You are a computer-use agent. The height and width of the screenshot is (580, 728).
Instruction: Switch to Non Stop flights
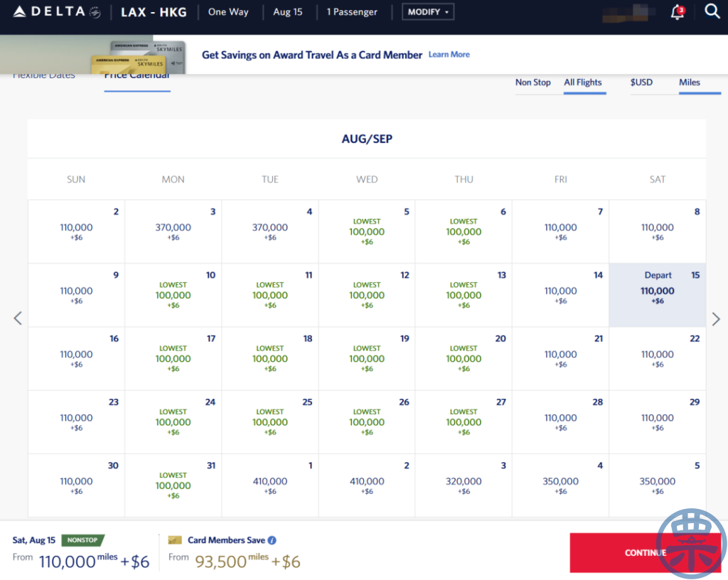533,82
